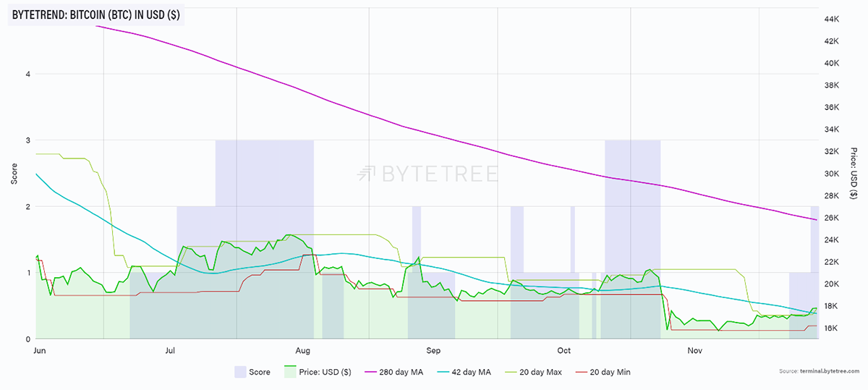The height and width of the screenshot is (390, 868).
Task: Click the 36K price axis label
Action: tap(831, 107)
